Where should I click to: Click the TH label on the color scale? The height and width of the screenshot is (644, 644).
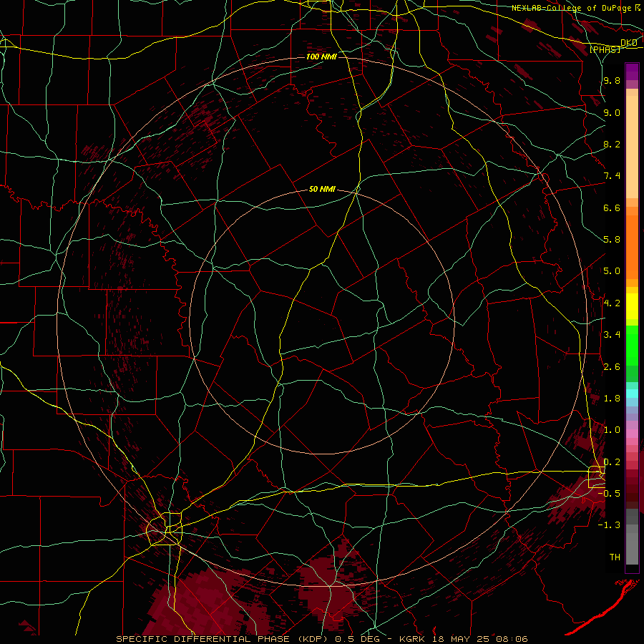[x=615, y=557]
